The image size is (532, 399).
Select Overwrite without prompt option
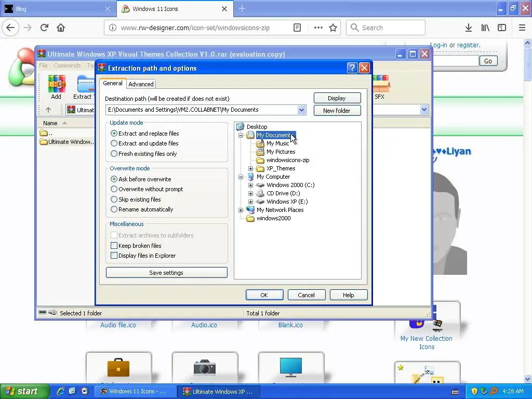point(114,189)
